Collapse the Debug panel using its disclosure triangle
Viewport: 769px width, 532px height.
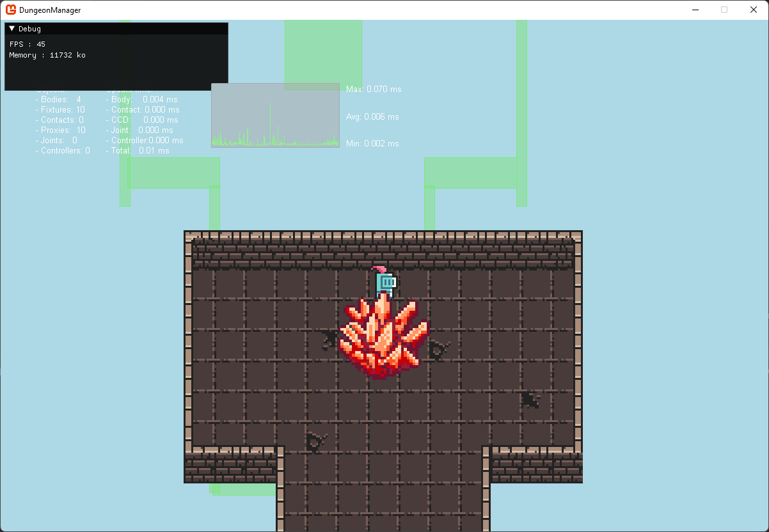click(x=12, y=28)
